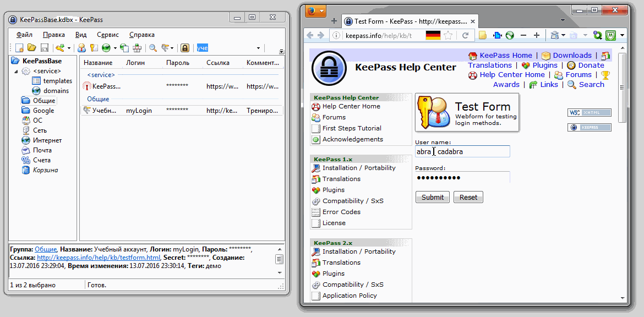This screenshot has width=644, height=317.
Task: Go back with the browser back arrow
Action: [310, 35]
